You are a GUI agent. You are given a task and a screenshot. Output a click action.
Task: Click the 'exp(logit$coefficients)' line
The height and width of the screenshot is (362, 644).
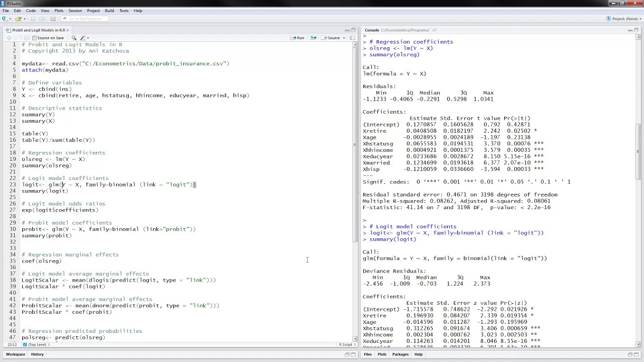[x=60, y=210]
